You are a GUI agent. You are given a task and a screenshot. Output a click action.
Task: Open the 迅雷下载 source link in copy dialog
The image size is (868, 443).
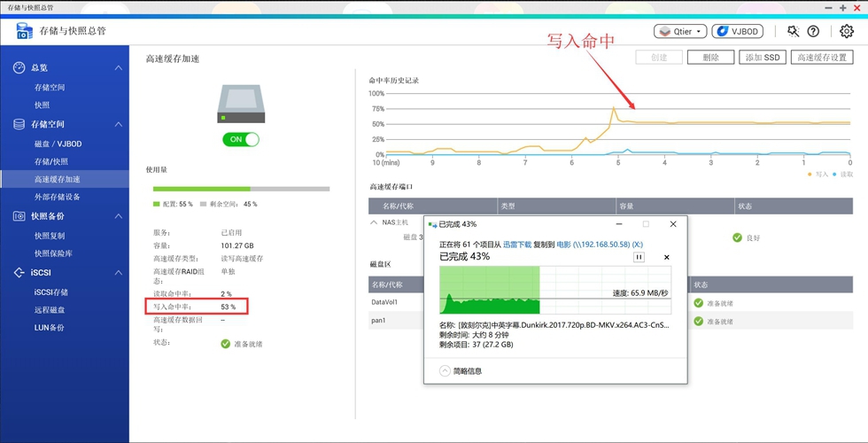(517, 245)
